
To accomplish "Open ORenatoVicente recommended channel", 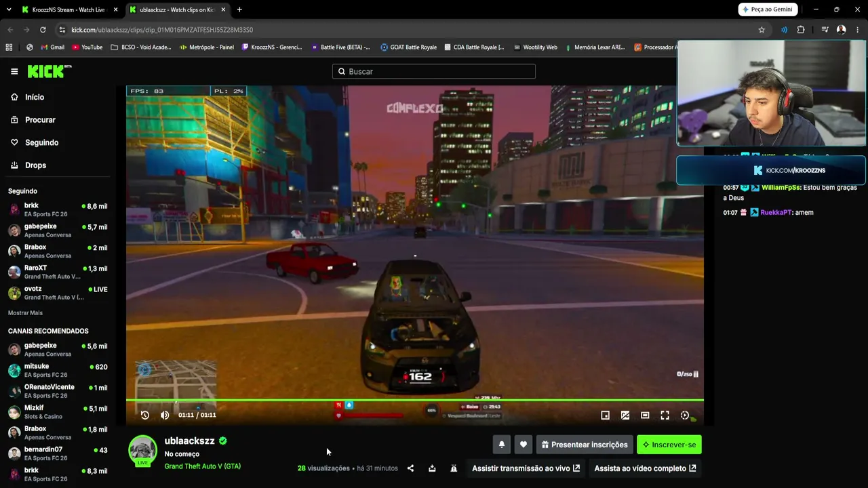I will 58,391.
